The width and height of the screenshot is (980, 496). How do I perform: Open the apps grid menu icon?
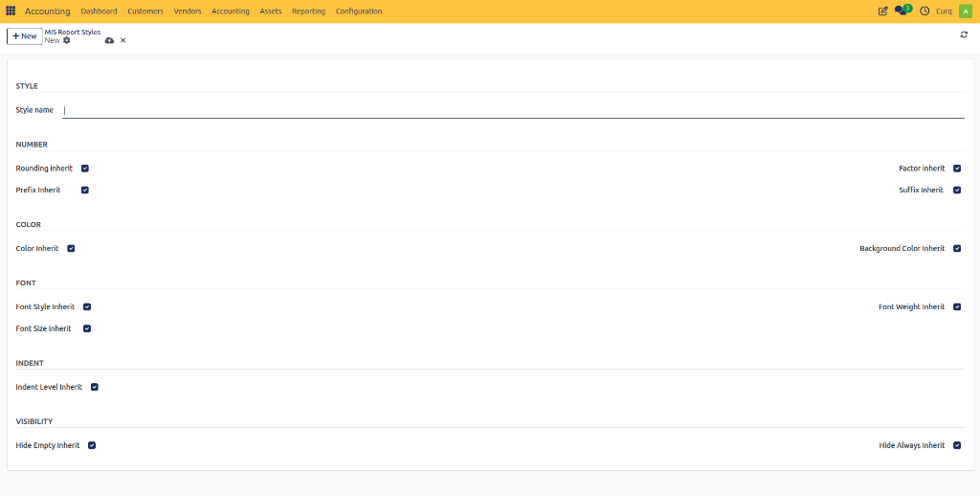11,11
